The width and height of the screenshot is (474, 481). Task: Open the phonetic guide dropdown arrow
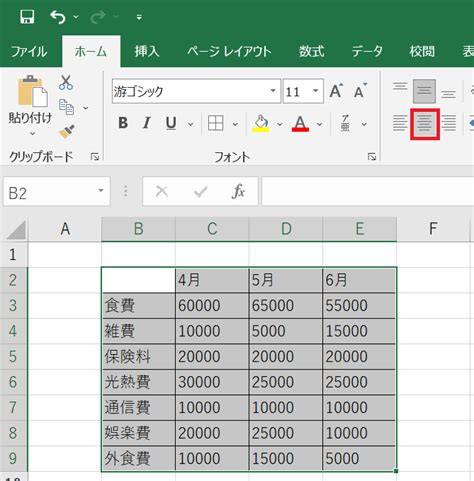point(364,124)
